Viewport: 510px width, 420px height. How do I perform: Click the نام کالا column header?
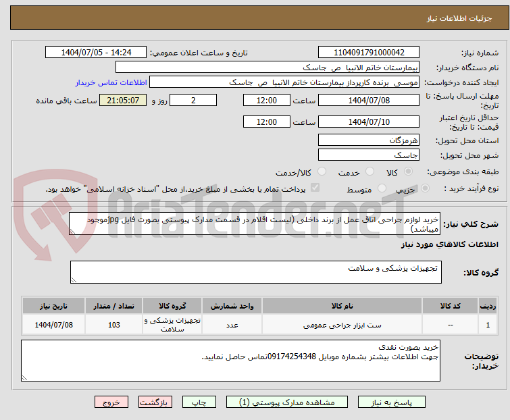(342, 306)
